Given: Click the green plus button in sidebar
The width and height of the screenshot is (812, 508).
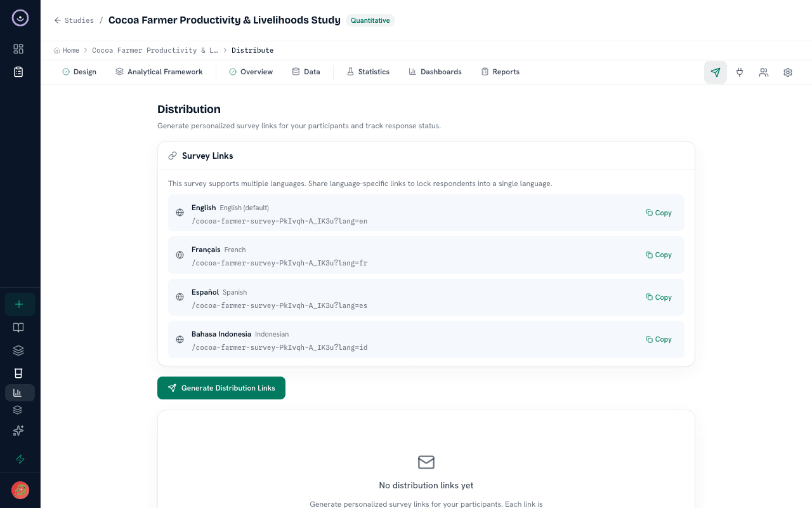Looking at the screenshot, I should click(x=20, y=304).
